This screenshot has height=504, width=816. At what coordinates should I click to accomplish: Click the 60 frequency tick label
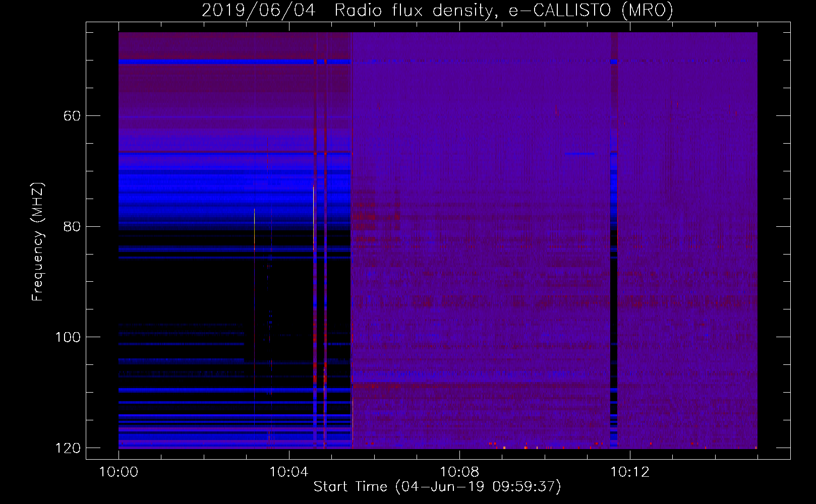point(72,116)
